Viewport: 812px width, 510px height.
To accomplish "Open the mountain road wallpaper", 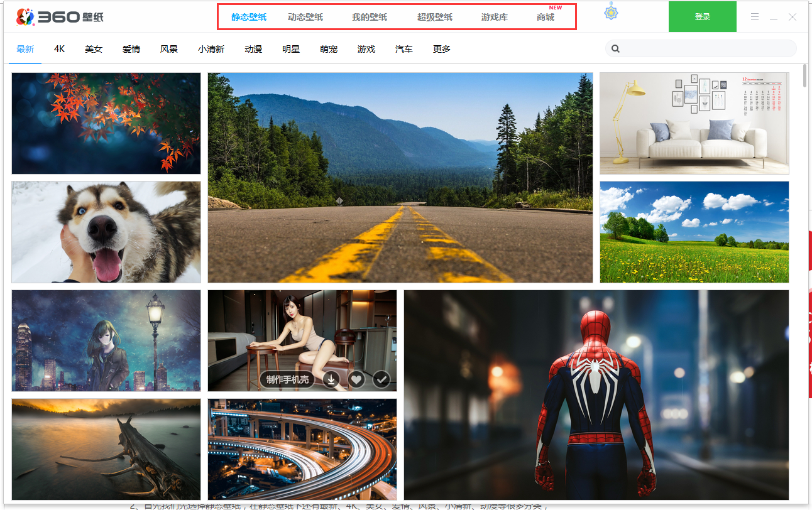I will (400, 178).
